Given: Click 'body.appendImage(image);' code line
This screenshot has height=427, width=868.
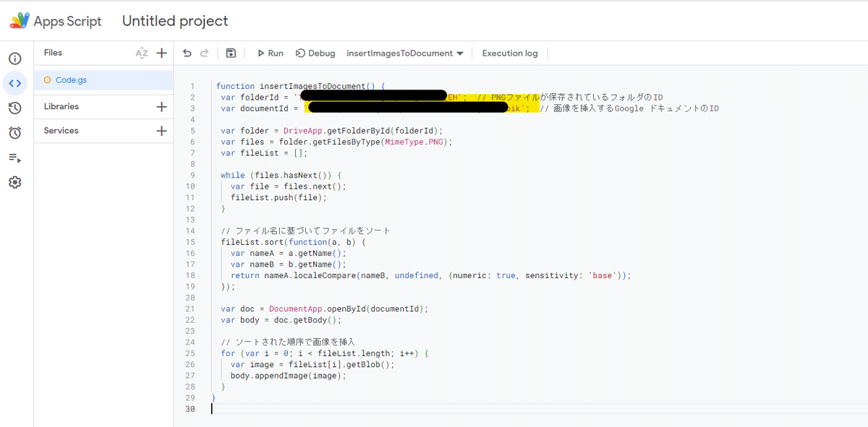Looking at the screenshot, I should (289, 376).
